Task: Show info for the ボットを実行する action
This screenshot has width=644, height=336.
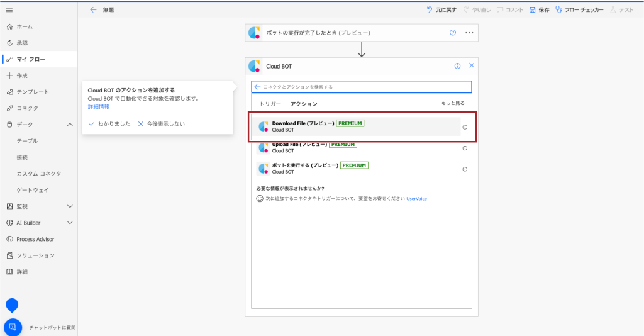Action: click(x=465, y=169)
